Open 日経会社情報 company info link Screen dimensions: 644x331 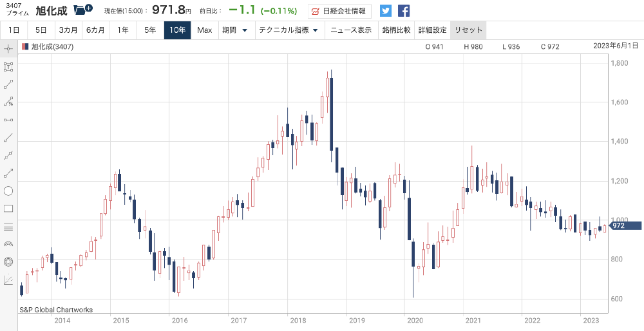pyautogui.click(x=339, y=12)
